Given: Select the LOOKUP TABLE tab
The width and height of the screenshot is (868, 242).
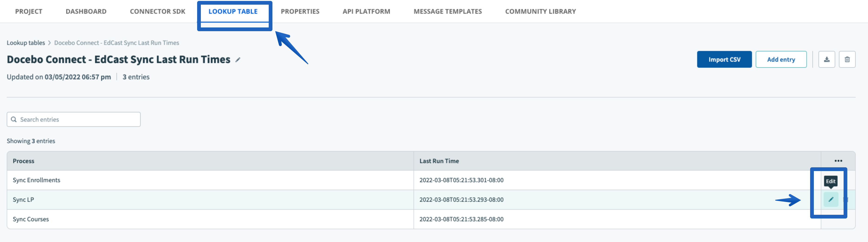Looking at the screenshot, I should [x=233, y=11].
